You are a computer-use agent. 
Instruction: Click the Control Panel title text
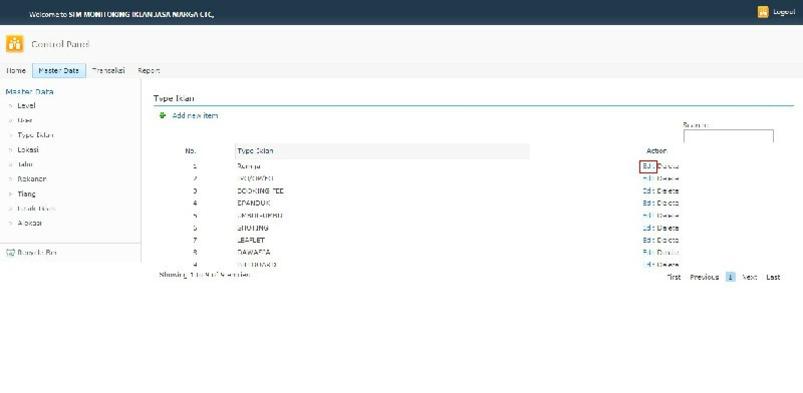60,44
